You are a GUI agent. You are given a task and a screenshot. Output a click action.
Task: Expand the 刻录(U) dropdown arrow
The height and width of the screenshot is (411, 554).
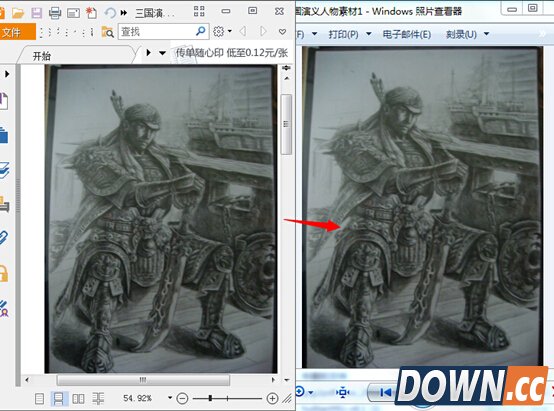pyautogui.click(x=487, y=34)
